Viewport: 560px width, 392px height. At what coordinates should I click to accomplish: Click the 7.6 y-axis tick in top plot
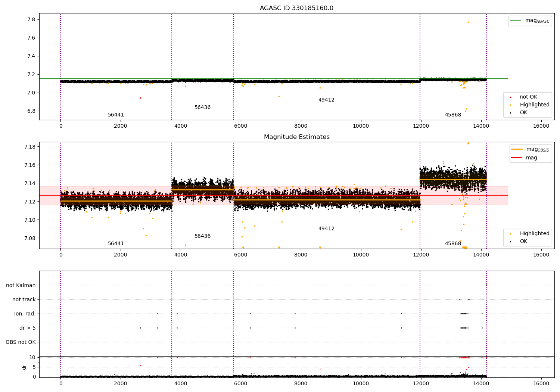(x=32, y=38)
